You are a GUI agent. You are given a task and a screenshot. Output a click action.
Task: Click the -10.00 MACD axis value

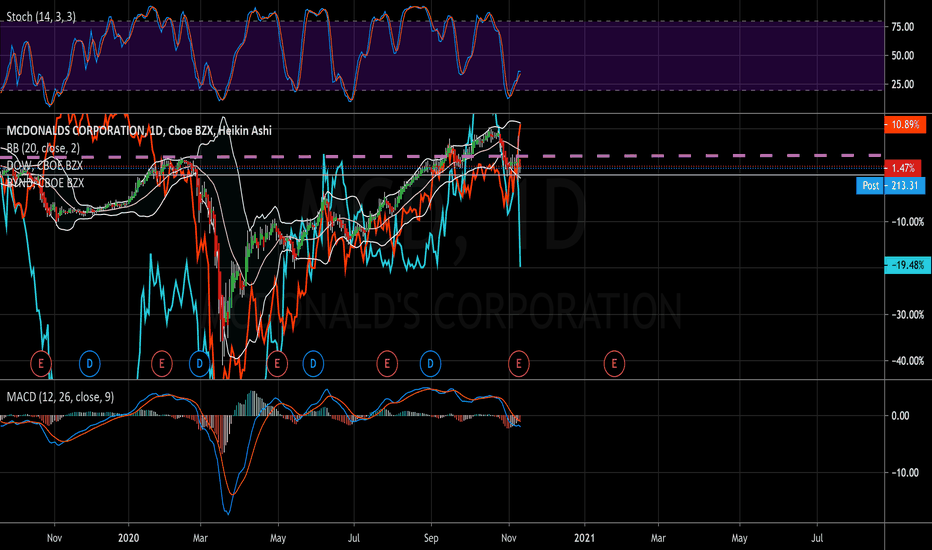(x=904, y=473)
